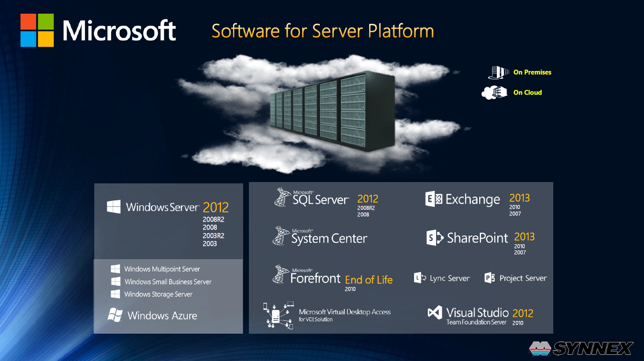Click SharePoint title text
The height and width of the screenshot is (361, 644).
coord(477,238)
